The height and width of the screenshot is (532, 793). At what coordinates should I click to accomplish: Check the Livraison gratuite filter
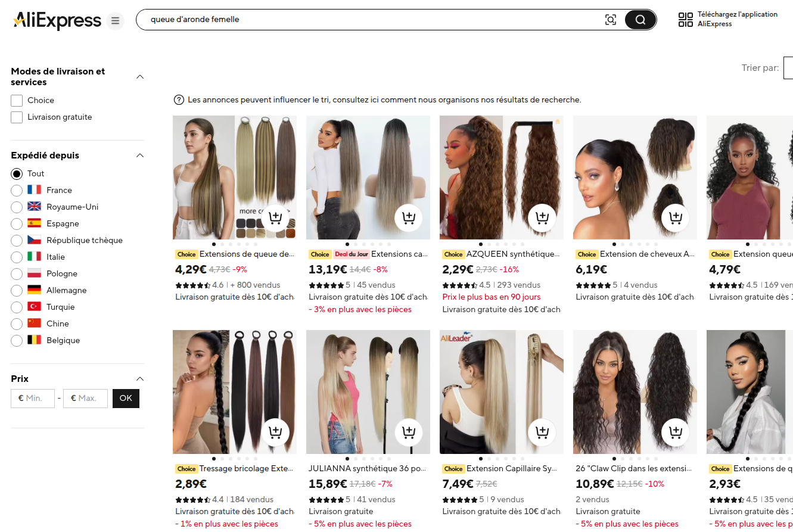tap(17, 117)
